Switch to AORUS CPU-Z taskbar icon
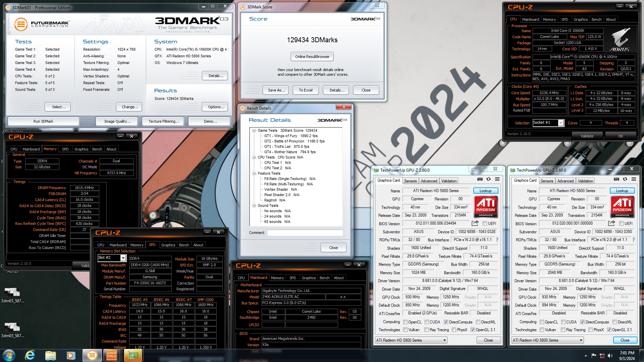This screenshot has height=362, width=644. tap(112, 355)
